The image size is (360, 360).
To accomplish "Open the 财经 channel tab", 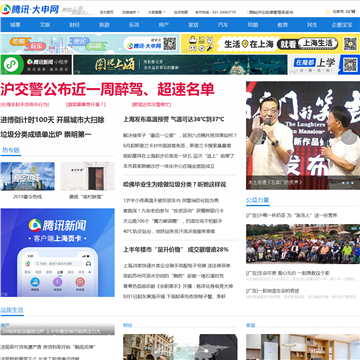I will (x=74, y=25).
